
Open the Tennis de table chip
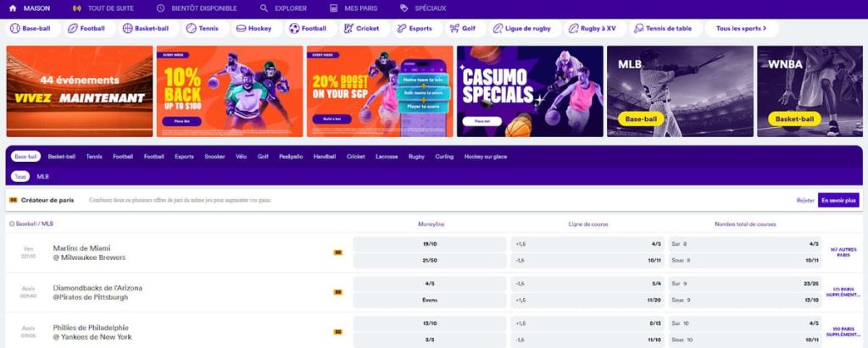(x=663, y=28)
